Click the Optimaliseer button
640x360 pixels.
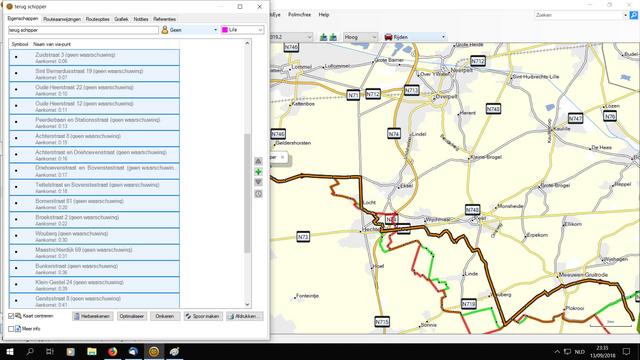132,316
